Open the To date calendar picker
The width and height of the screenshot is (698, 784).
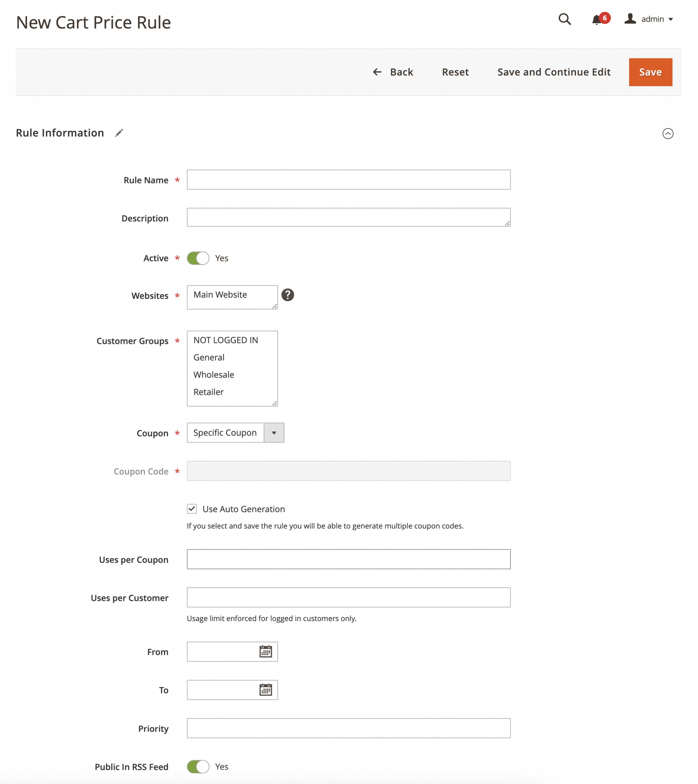click(x=266, y=690)
